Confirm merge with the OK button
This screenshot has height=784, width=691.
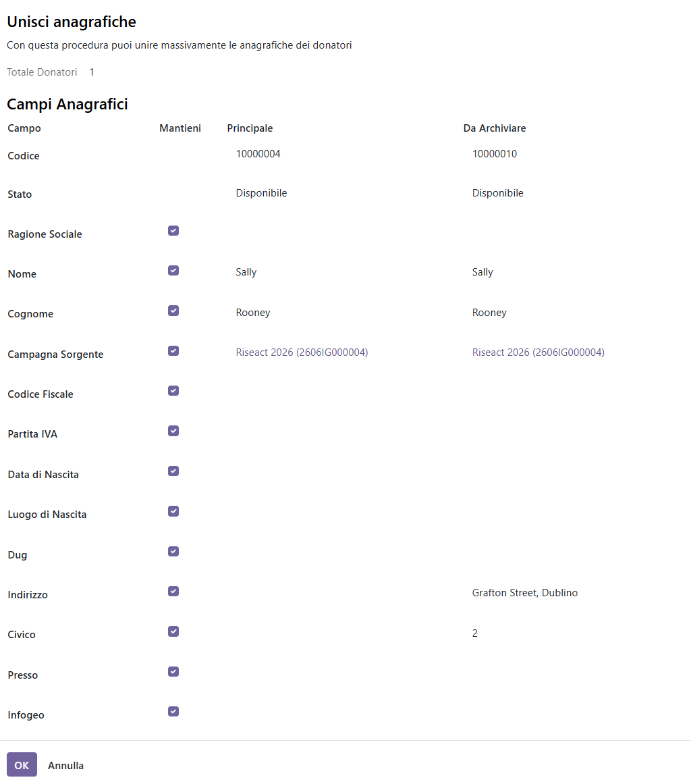pos(22,764)
